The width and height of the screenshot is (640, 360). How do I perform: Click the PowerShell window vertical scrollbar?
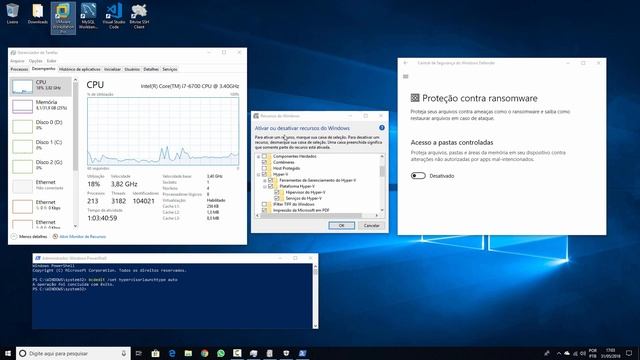315,296
